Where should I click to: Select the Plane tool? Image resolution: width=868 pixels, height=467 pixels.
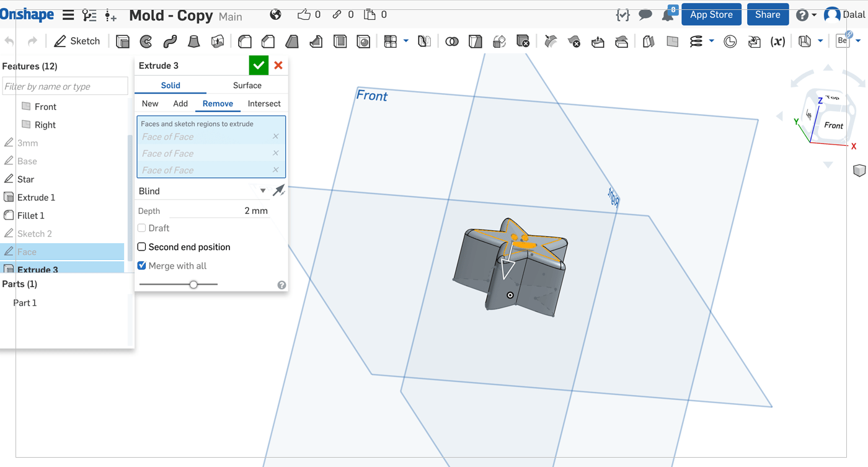[x=673, y=42]
